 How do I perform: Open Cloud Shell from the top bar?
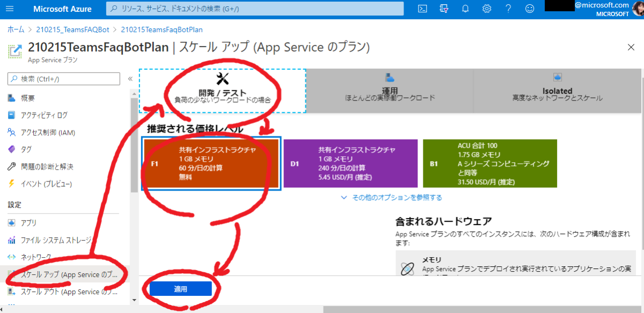point(423,9)
